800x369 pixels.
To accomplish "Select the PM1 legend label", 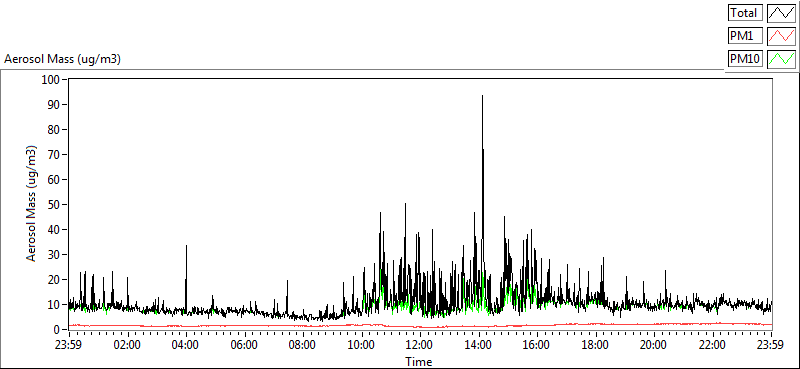I will pos(745,36).
